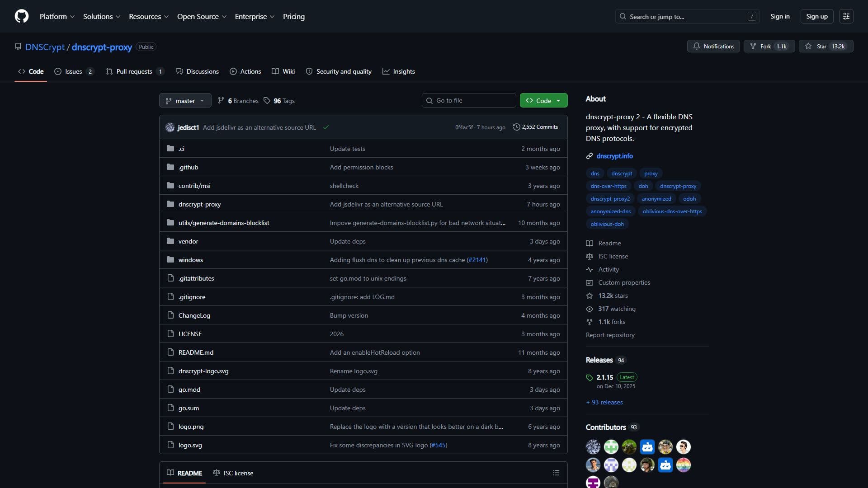Focus the Search or jump to field
The image size is (868, 488).
point(687,16)
